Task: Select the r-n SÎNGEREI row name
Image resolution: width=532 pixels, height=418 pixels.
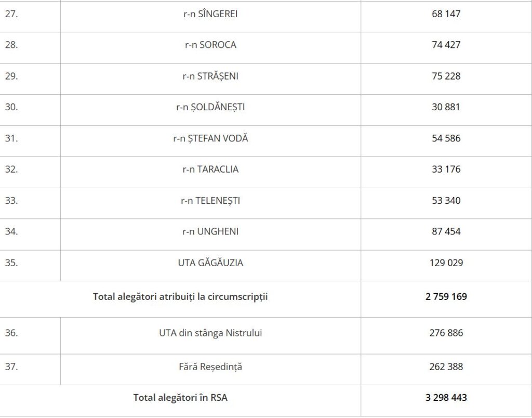Action: (210, 14)
